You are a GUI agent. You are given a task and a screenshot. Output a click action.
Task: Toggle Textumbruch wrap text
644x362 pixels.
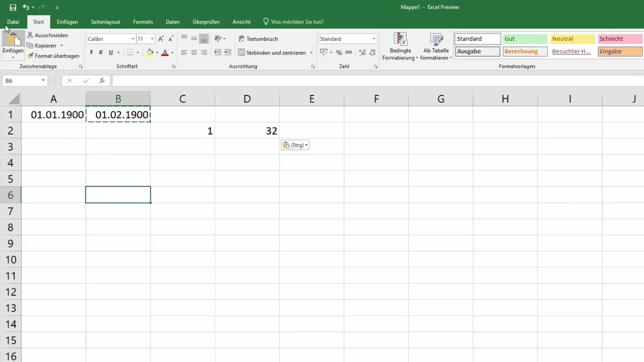[x=258, y=39]
